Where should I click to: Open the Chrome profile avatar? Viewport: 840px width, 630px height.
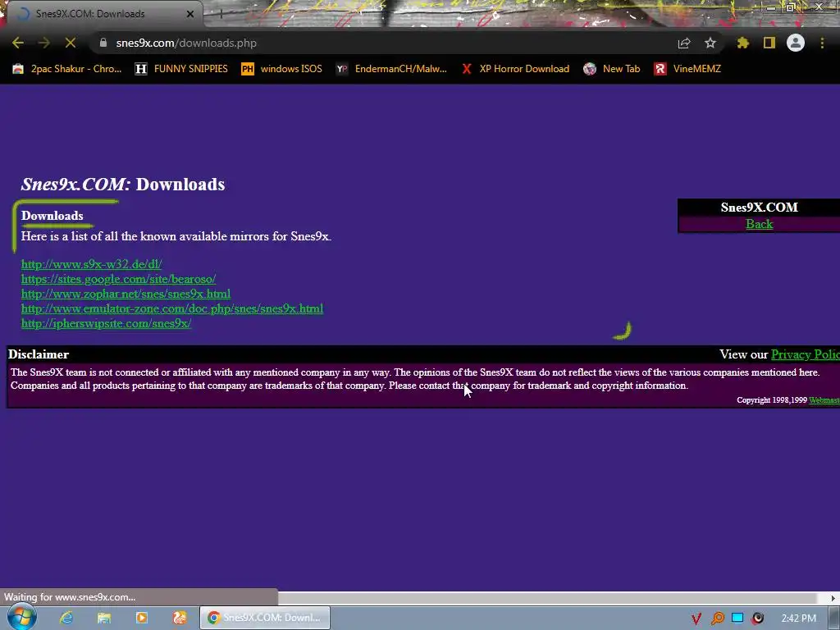[x=796, y=43]
